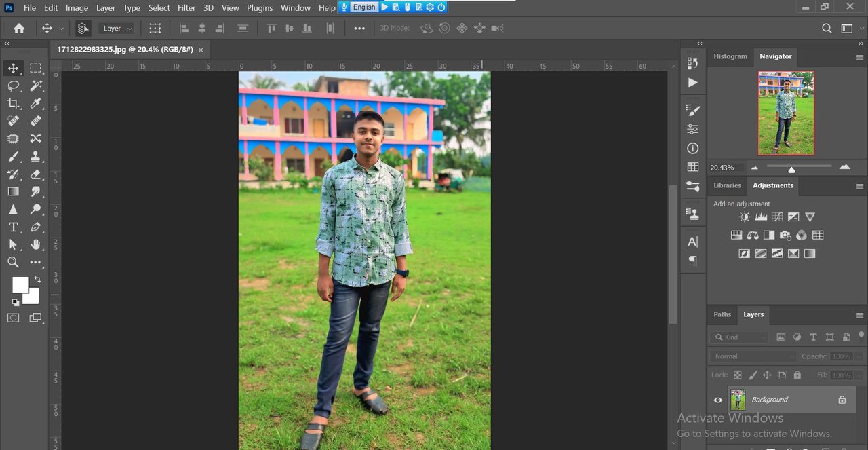The width and height of the screenshot is (868, 450).
Task: Add a Black & White adjustment
Action: [769, 236]
